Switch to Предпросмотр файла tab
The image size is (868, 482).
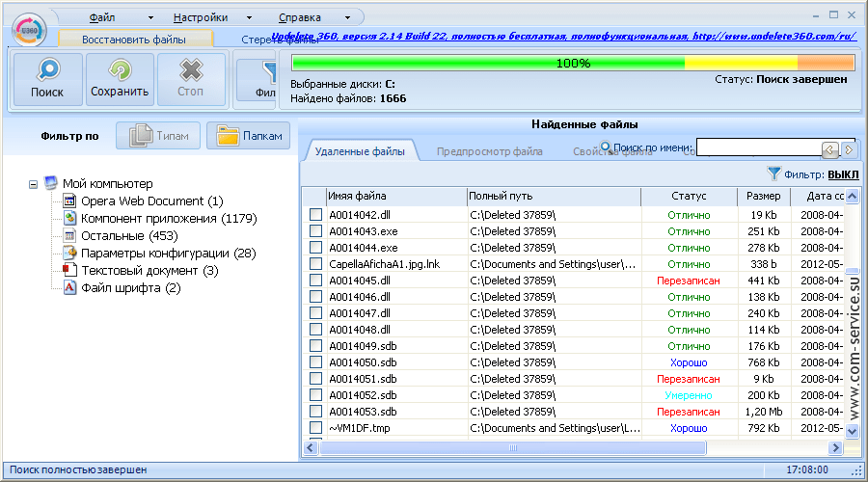[489, 151]
